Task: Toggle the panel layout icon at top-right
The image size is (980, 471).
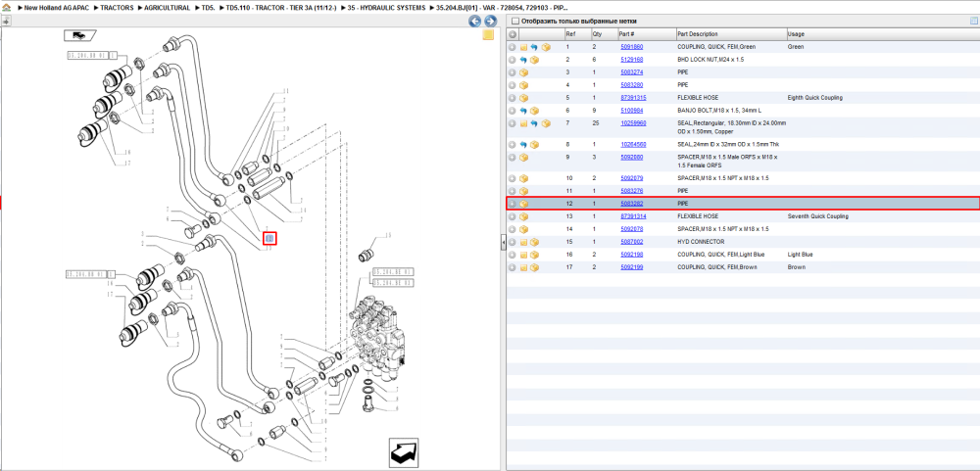Action: pos(973,22)
